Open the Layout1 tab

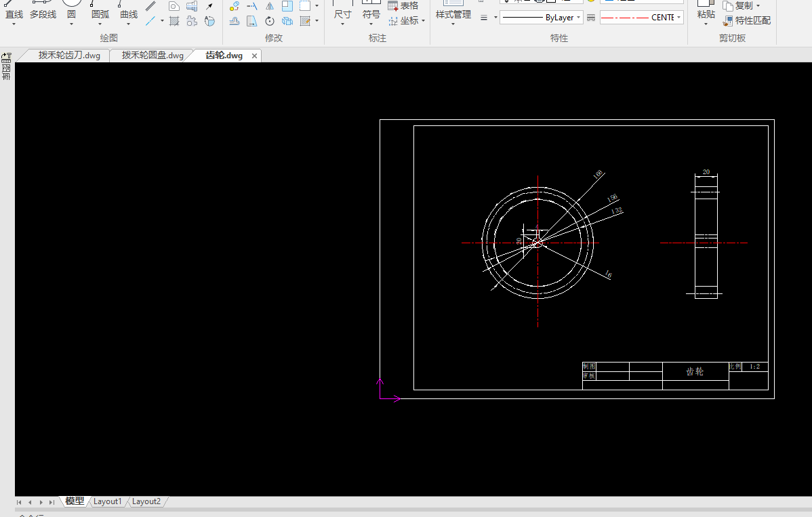[x=108, y=501]
